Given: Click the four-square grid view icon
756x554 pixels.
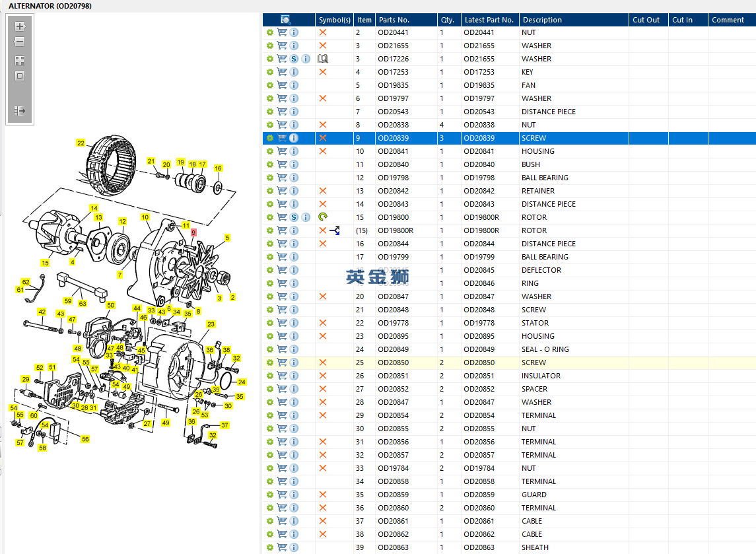Looking at the screenshot, I should [20, 60].
